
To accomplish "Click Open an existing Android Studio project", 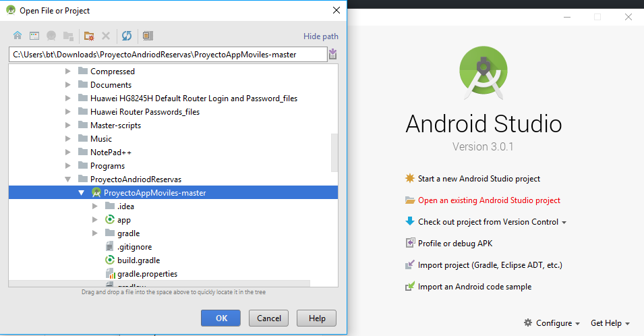I will [489, 200].
